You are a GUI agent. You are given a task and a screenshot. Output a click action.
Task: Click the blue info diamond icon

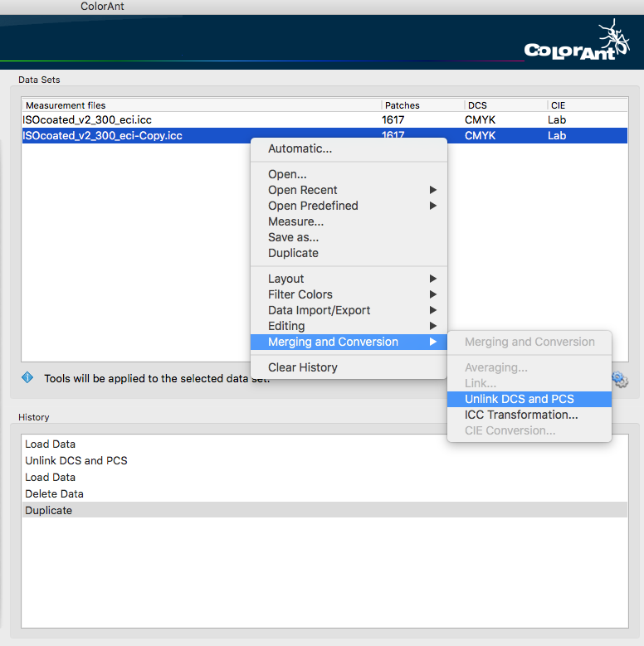tap(27, 377)
